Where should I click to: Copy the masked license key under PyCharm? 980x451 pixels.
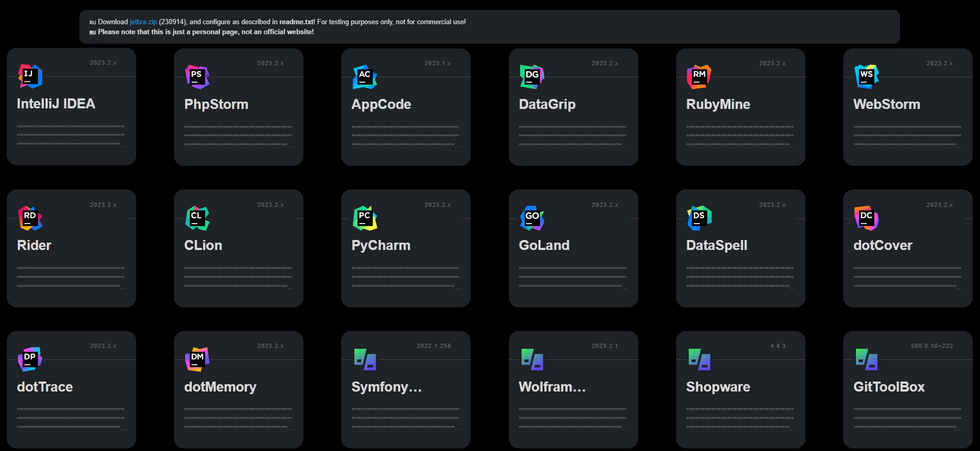coord(405,277)
